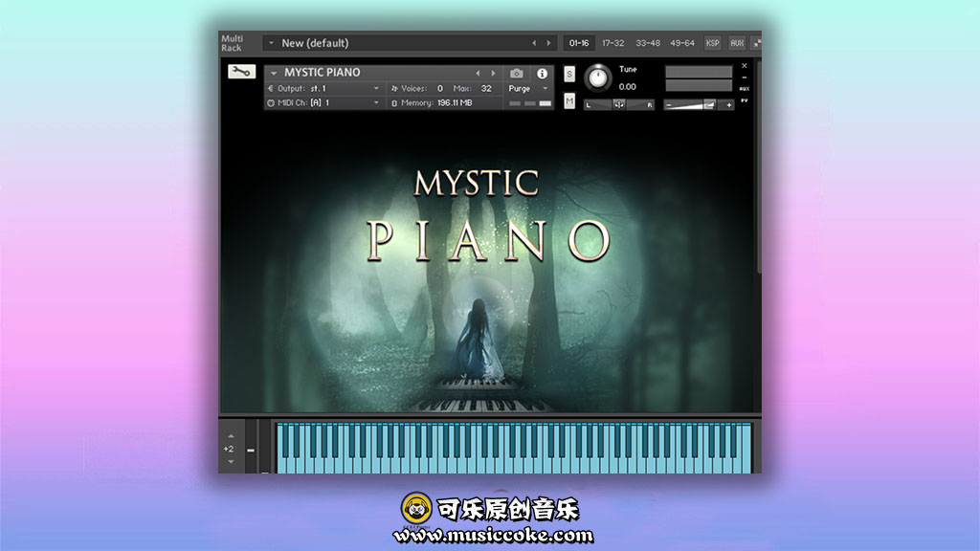This screenshot has height=551, width=980.
Task: Load next instrument arrow next to MYSTIC PIANO
Action: 493,73
